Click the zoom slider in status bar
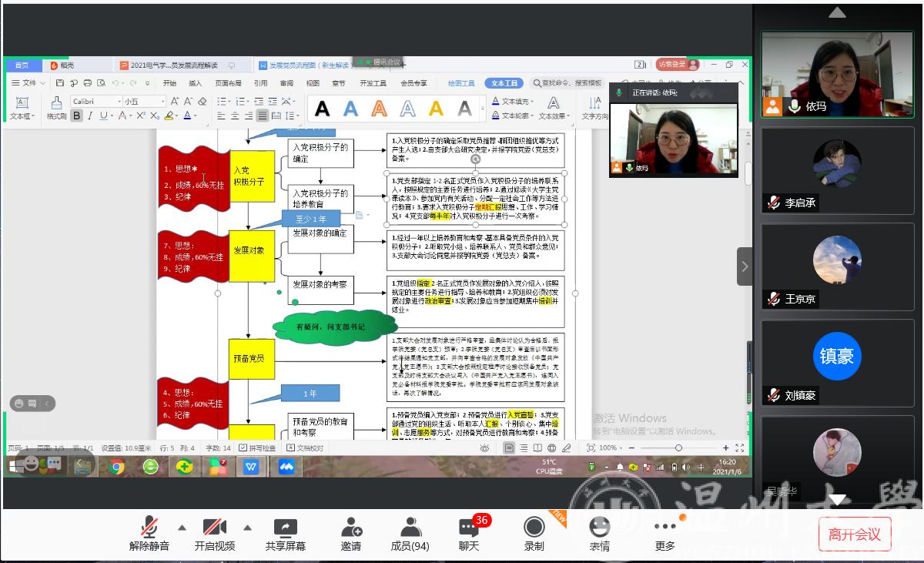924x563 pixels. (678, 447)
